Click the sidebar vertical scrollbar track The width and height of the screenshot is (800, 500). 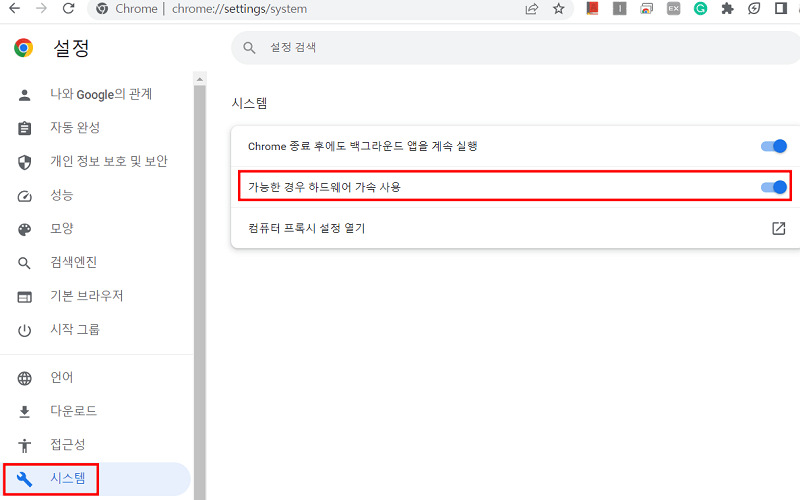tap(199, 293)
